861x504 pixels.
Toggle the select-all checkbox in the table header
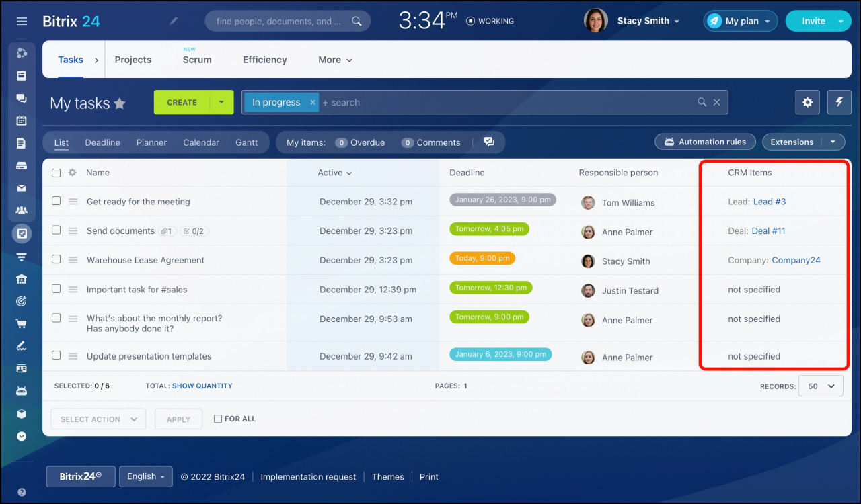pyautogui.click(x=57, y=173)
